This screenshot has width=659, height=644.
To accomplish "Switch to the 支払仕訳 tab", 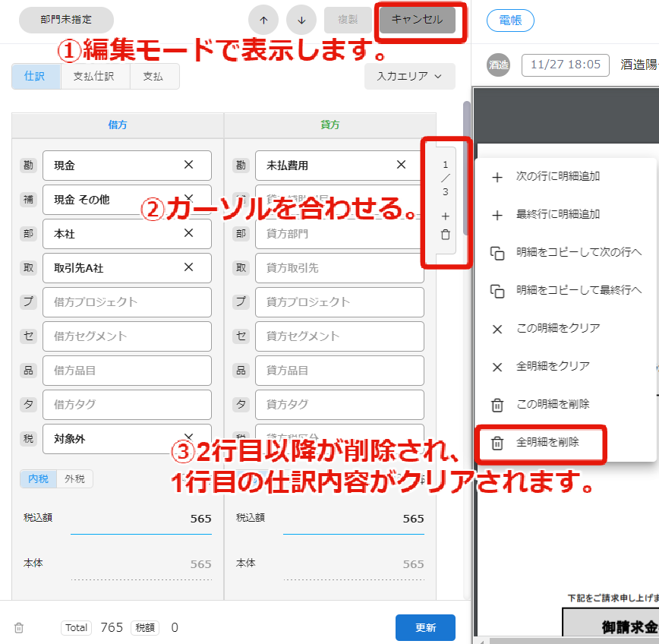I will [96, 76].
